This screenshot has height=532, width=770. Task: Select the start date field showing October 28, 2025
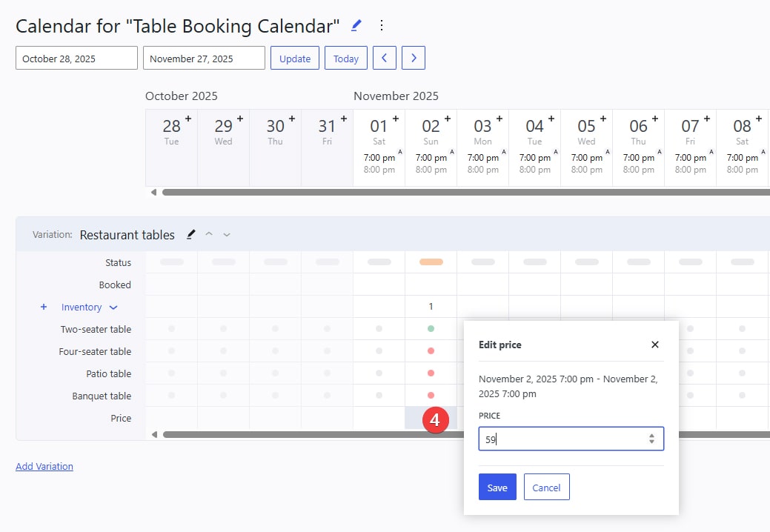coord(76,57)
